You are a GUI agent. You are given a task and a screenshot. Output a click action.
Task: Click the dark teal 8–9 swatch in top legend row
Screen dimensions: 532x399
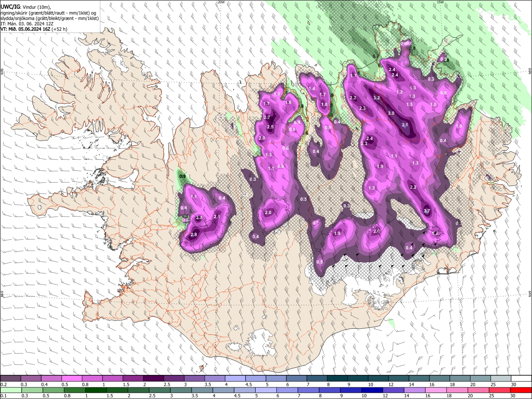(x=337, y=379)
